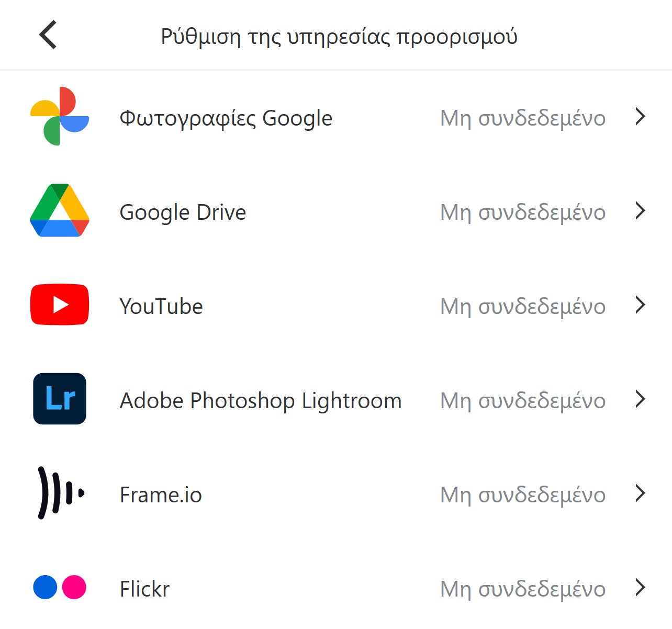Click the Flickr two-dot icon
This screenshot has width=672, height=629.
[x=60, y=587]
